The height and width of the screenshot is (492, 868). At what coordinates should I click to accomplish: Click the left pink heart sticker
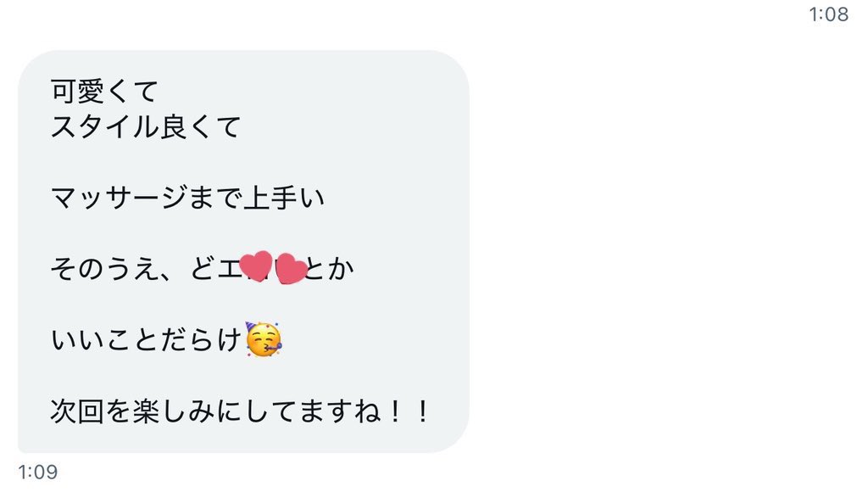[256, 266]
